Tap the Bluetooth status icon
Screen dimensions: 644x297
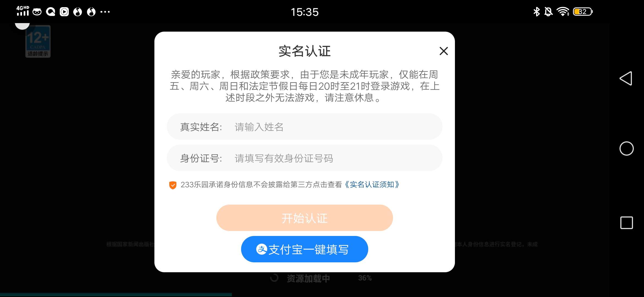[536, 12]
